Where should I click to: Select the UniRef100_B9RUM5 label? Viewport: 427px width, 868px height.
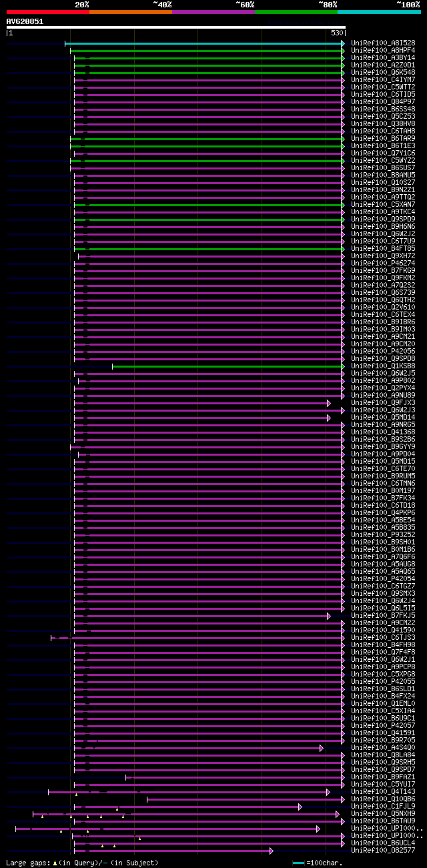pyautogui.click(x=383, y=476)
